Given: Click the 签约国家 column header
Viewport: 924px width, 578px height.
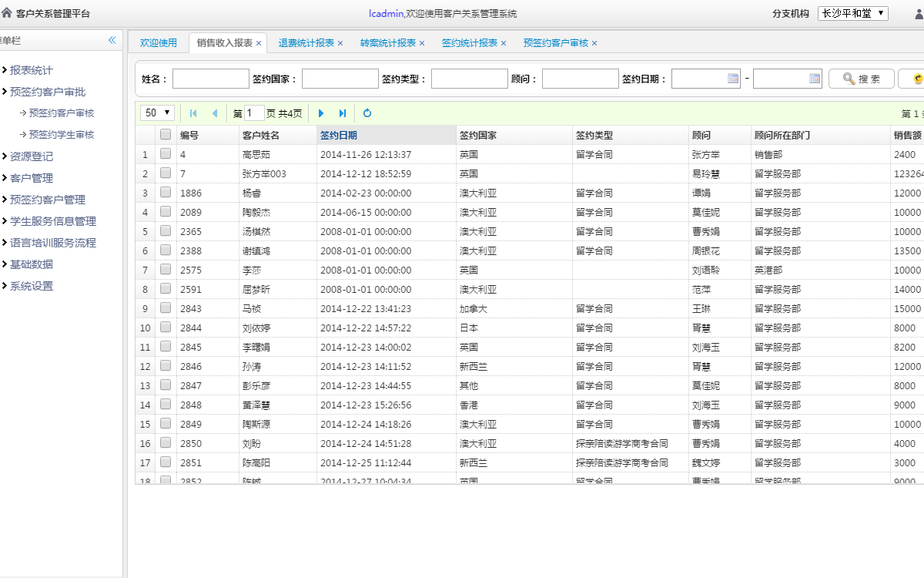Looking at the screenshot, I should point(514,135).
